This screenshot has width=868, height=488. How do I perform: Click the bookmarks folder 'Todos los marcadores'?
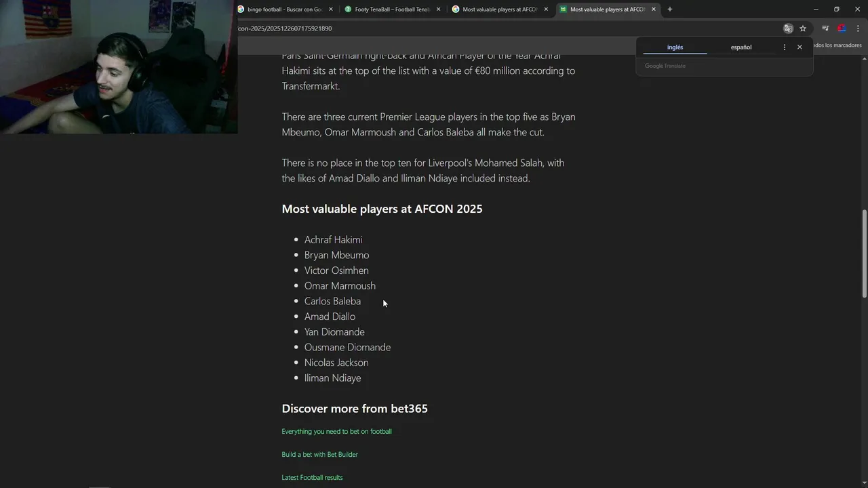tap(837, 45)
